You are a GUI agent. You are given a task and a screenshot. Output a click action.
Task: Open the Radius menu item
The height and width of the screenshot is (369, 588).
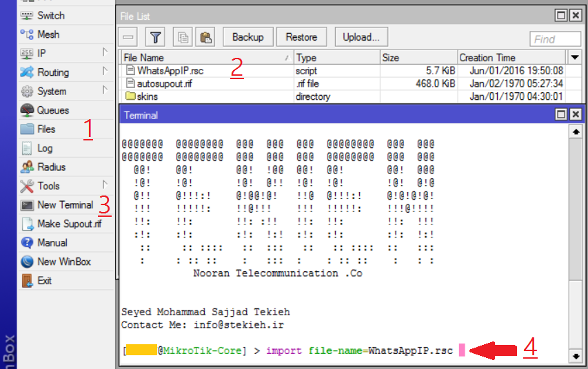[65, 167]
